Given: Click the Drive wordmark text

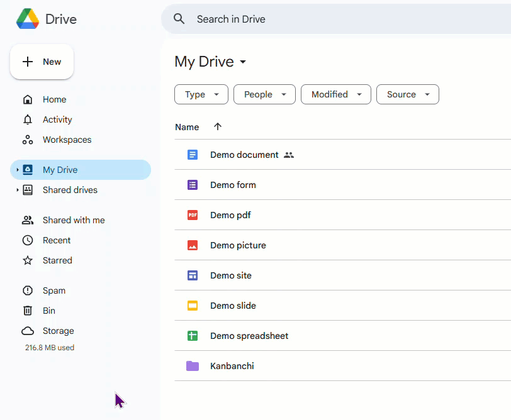Looking at the screenshot, I should tap(61, 19).
